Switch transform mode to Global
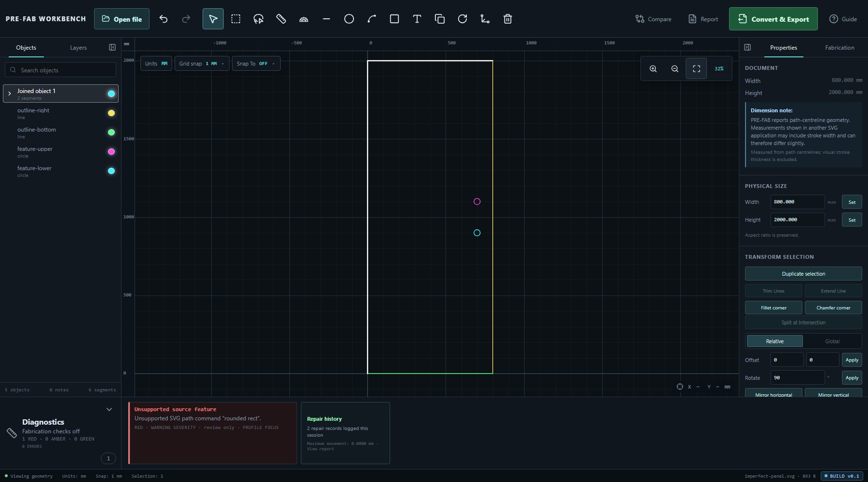The image size is (868, 482). coord(832,341)
